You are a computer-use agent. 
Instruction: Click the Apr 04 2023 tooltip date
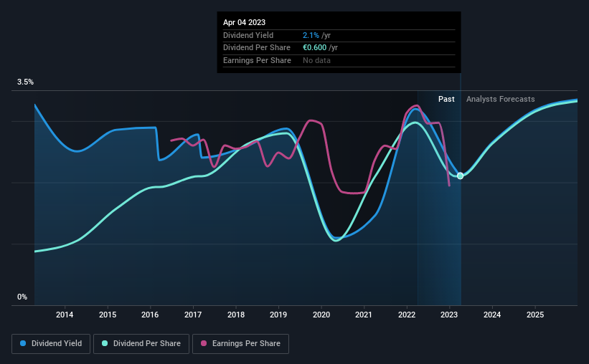(244, 22)
